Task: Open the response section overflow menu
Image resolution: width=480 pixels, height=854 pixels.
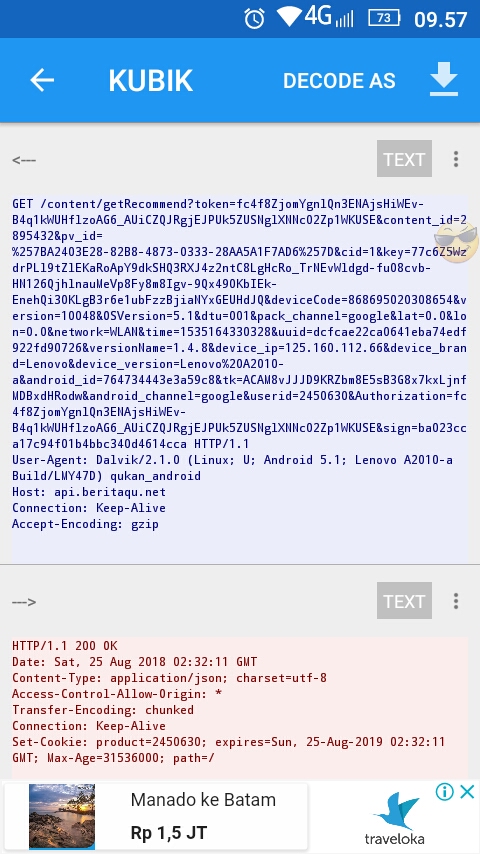Action: pos(455,601)
